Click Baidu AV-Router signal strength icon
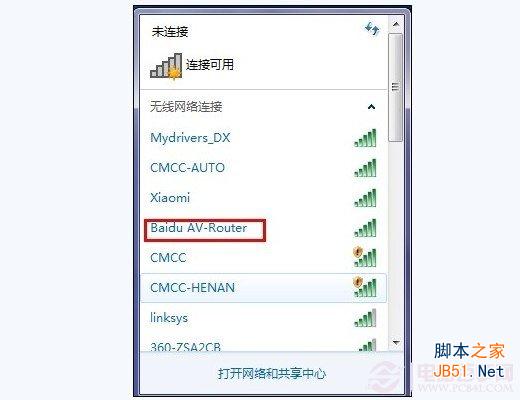This screenshot has height=400, width=520. [365, 228]
